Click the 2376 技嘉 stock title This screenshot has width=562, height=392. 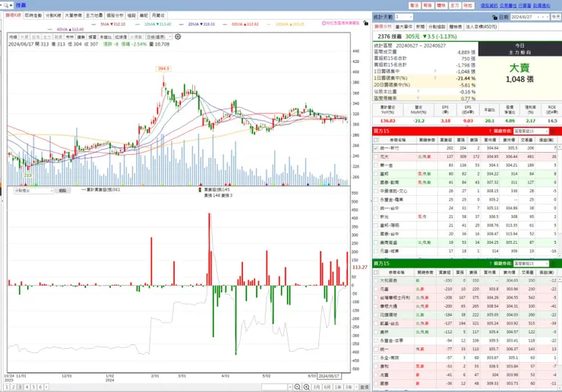(x=390, y=36)
